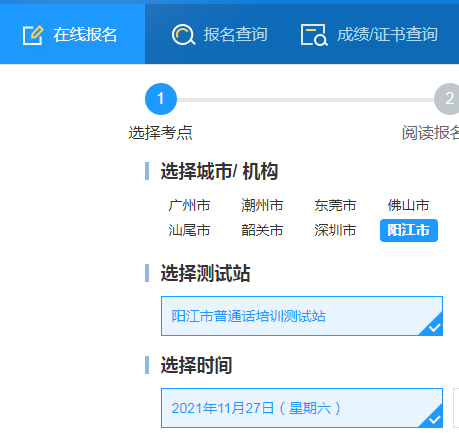Choose city 潮州市
Image resolution: width=459 pixels, height=433 pixels.
[x=262, y=205]
